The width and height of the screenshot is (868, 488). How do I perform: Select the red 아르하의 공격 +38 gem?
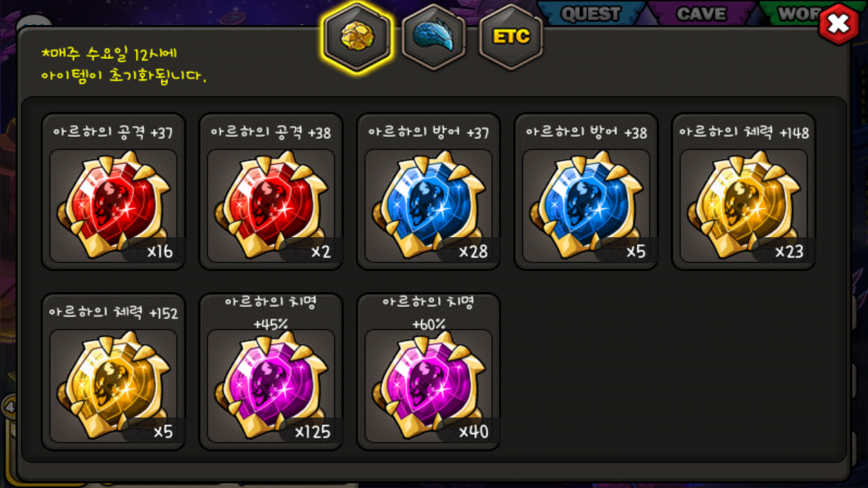(271, 191)
